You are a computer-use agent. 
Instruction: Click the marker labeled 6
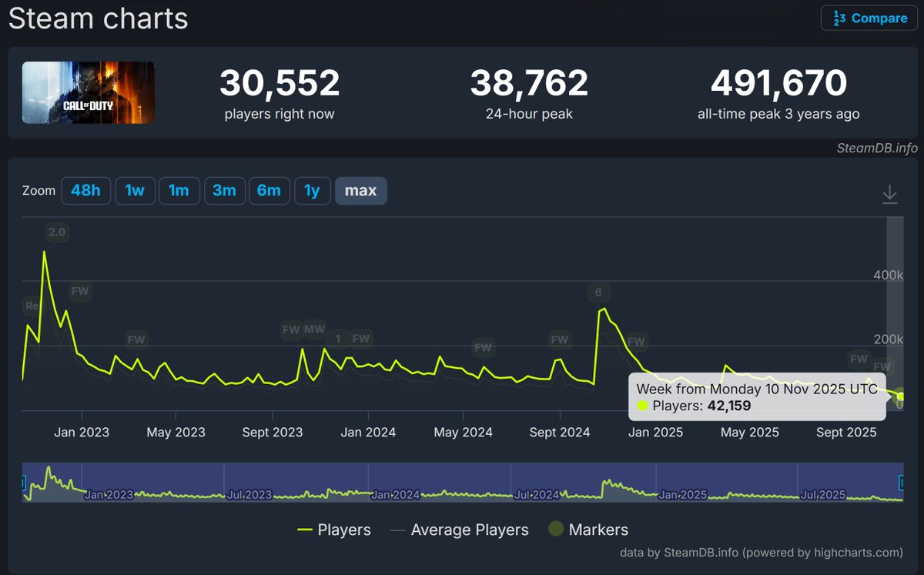click(598, 293)
